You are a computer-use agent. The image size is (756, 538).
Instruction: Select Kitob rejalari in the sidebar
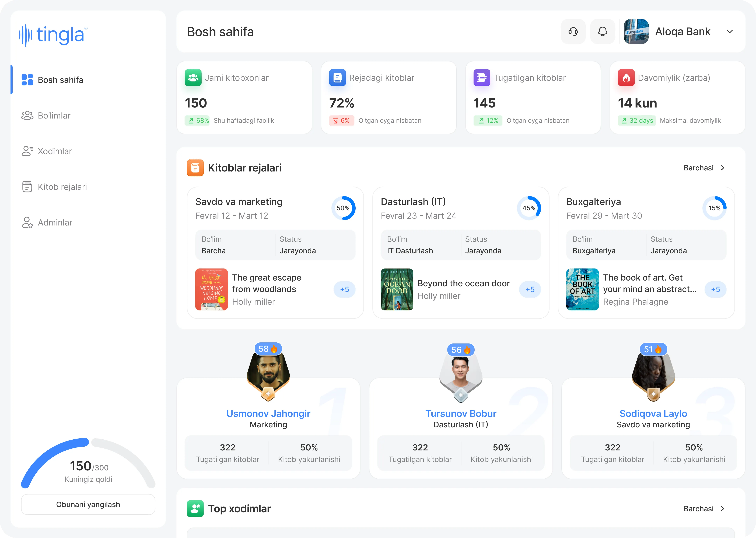pos(62,187)
